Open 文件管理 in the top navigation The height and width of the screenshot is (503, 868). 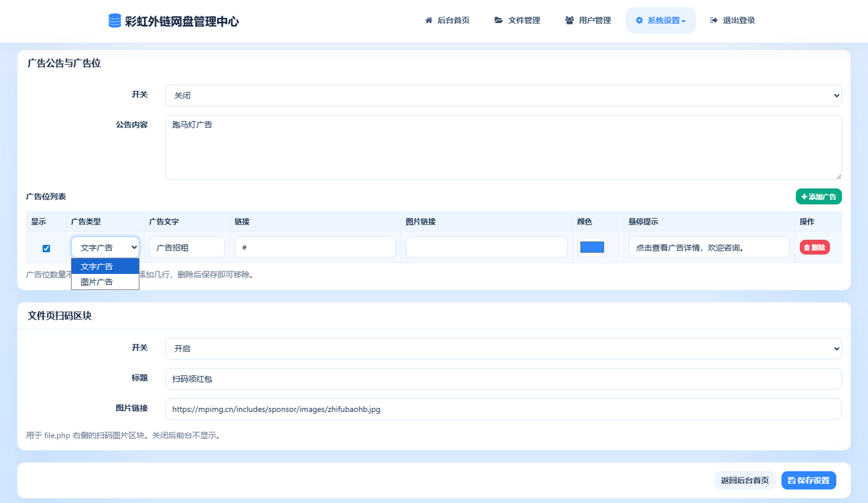point(517,21)
